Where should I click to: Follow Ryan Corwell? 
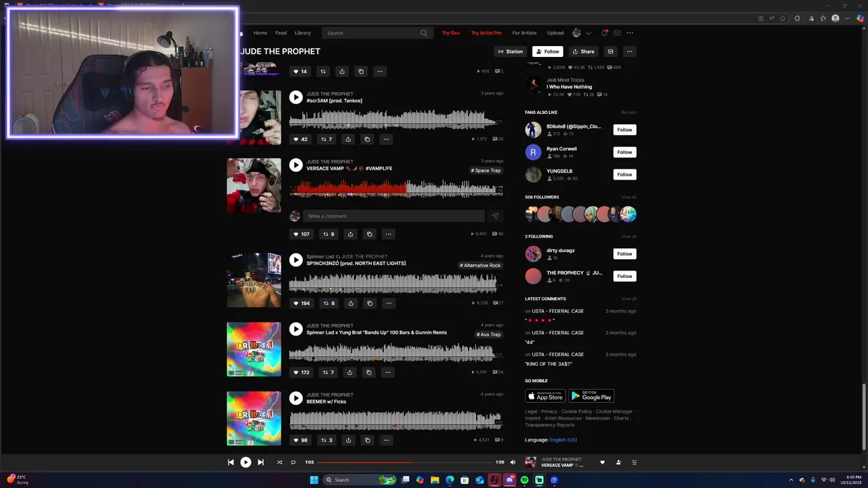625,152
